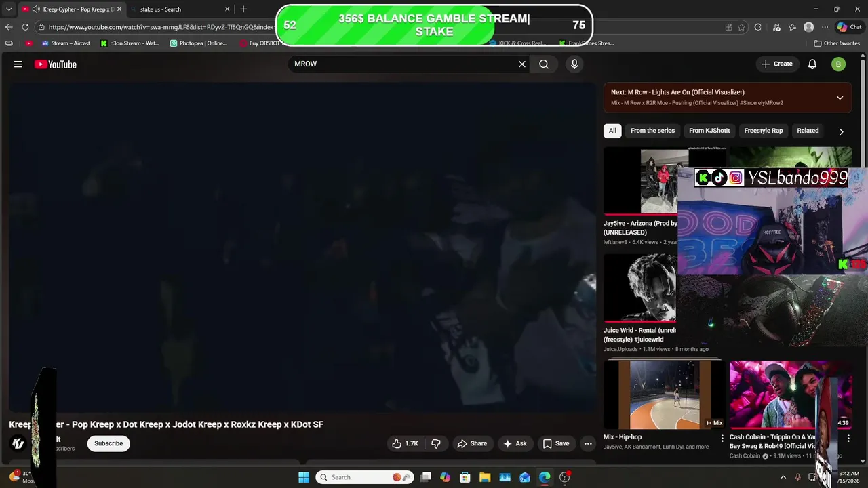Open the YouTube bookmark icon

pyautogui.click(x=28, y=43)
